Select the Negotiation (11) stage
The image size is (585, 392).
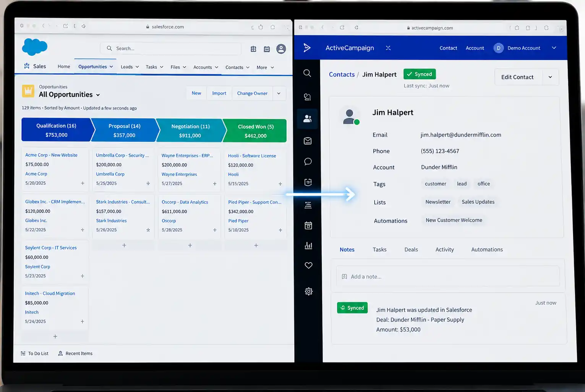click(x=190, y=131)
